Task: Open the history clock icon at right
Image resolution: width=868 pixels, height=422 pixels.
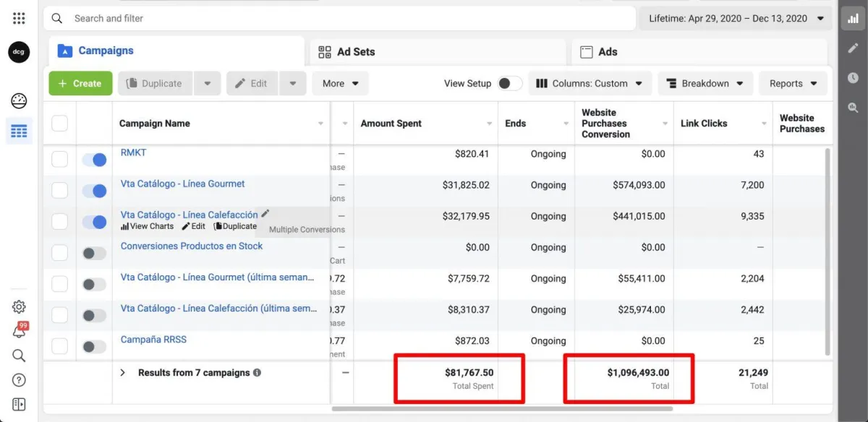Action: 854,78
